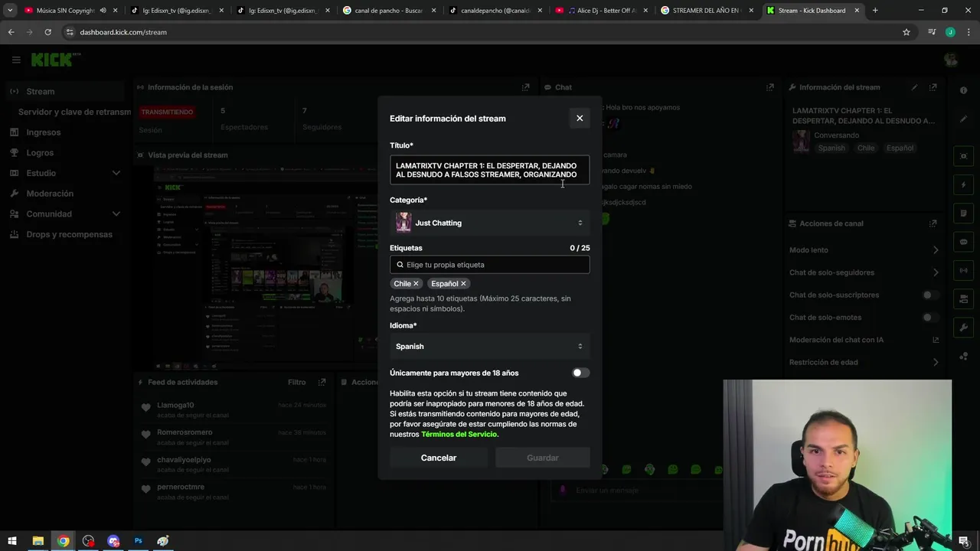Image resolution: width=980 pixels, height=551 pixels.
Task: Pop out the Feed de actividades panel
Action: (322, 382)
